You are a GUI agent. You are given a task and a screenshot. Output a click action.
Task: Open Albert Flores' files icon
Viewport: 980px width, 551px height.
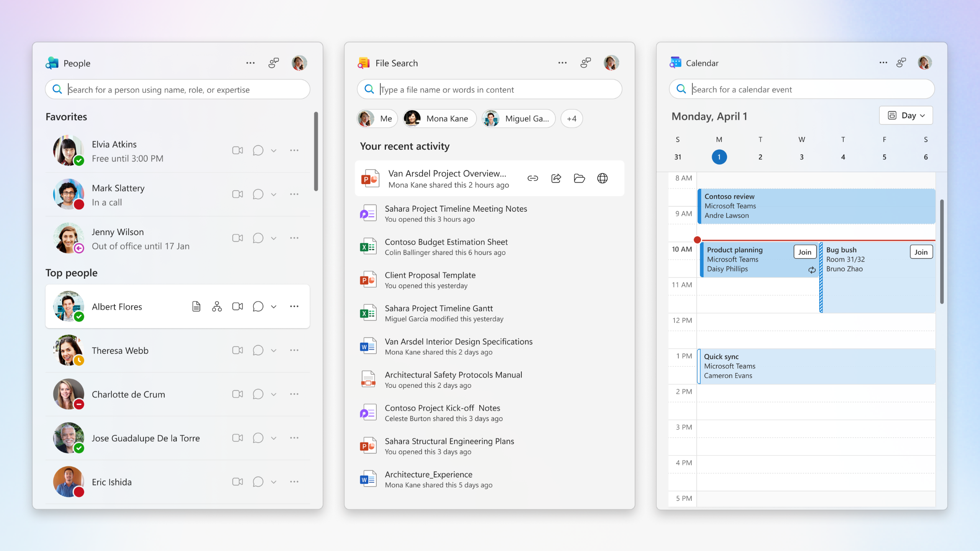click(x=196, y=306)
